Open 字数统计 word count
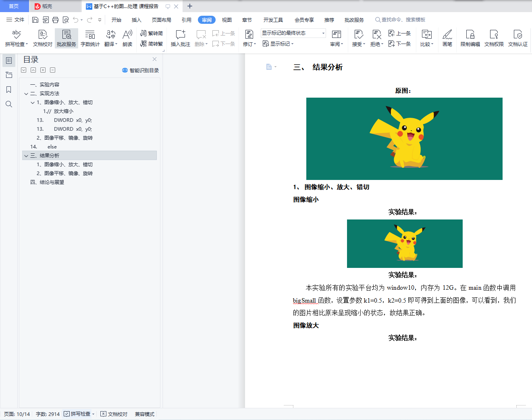This screenshot has height=420, width=532. click(x=90, y=38)
